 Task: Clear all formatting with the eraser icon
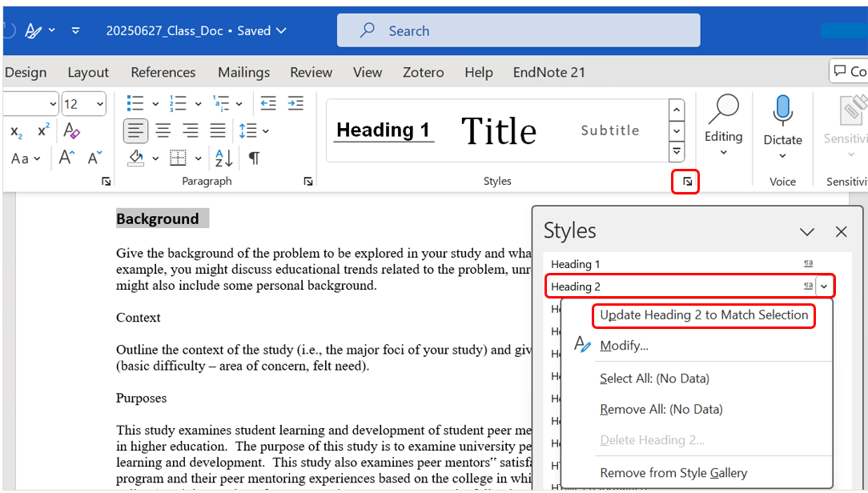[x=72, y=130]
